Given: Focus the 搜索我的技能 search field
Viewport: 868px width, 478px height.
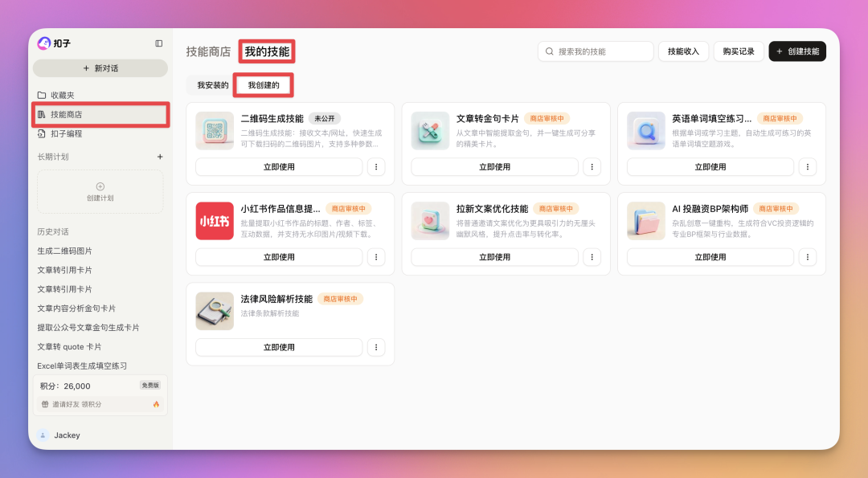Looking at the screenshot, I should click(596, 51).
